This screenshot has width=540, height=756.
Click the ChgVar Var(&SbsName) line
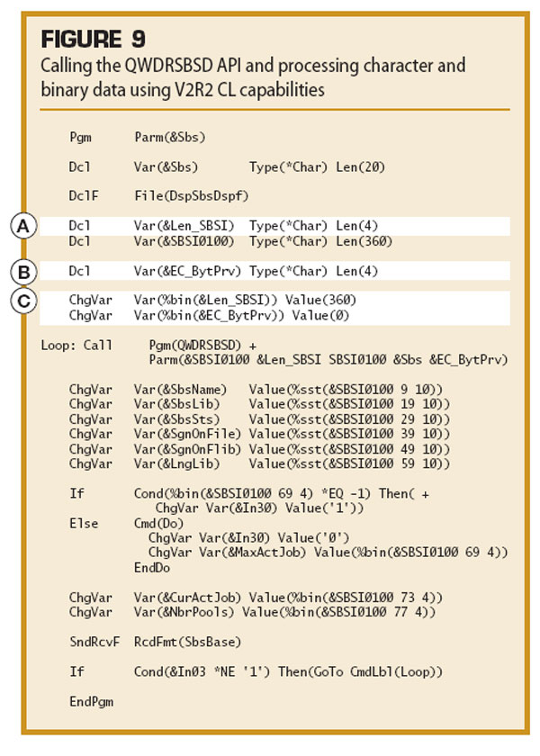click(x=256, y=389)
